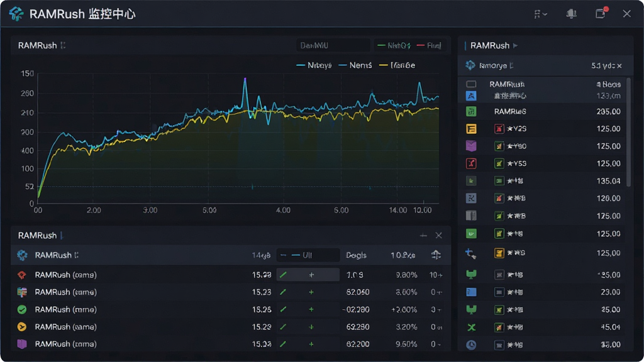Tick the empty checkbox beside the 4 Beds row

click(x=471, y=84)
